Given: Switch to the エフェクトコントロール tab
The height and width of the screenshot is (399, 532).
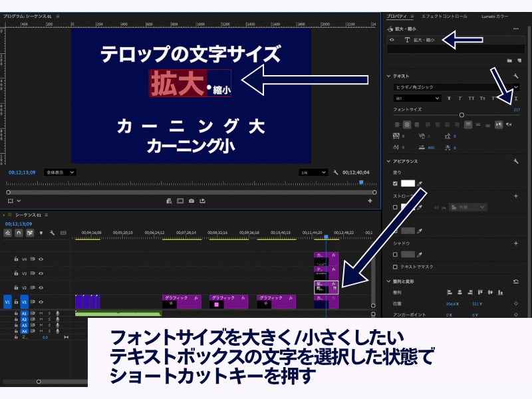Looking at the screenshot, I should point(446,16).
